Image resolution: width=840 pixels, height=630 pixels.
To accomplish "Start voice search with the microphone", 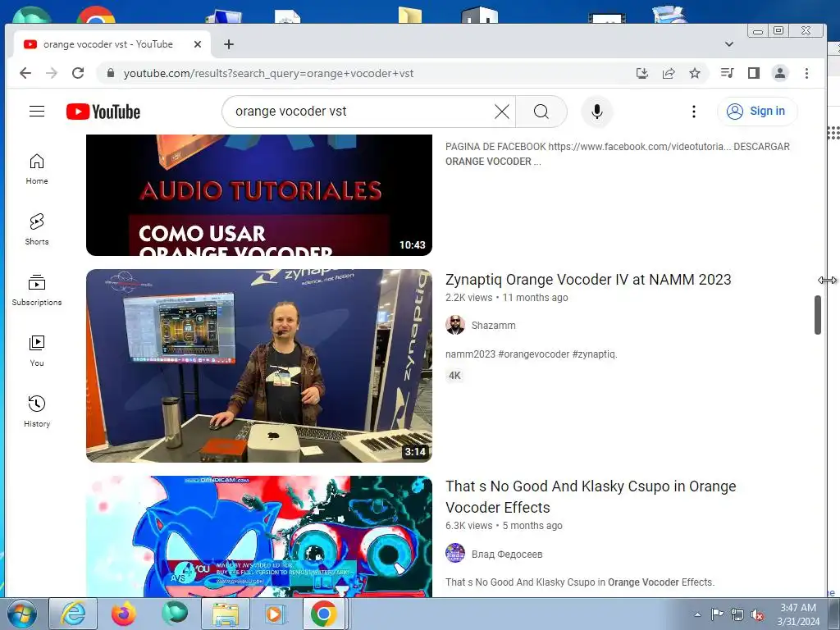I will click(x=597, y=112).
